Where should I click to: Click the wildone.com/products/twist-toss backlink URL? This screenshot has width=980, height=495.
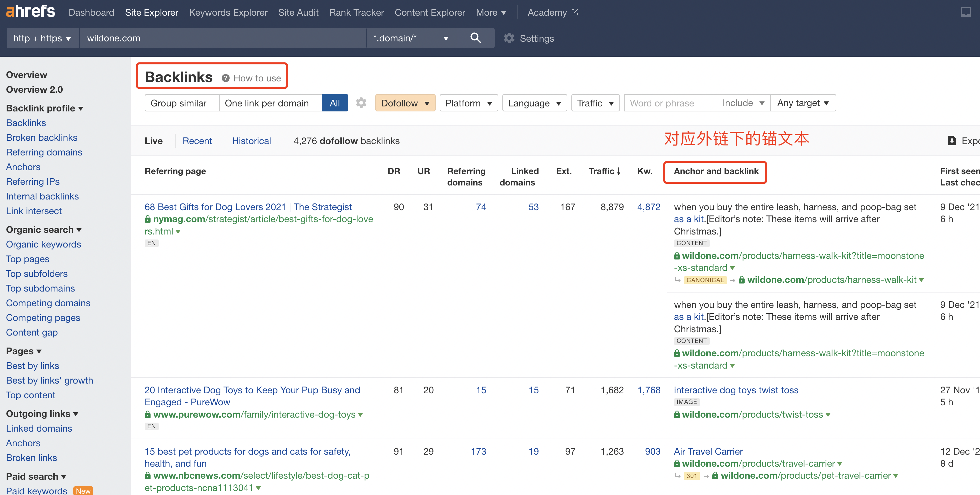[752, 415]
